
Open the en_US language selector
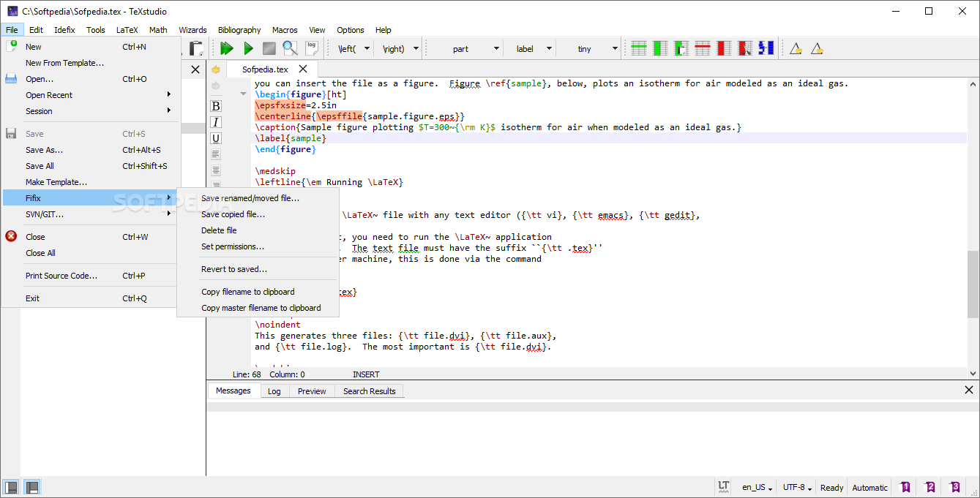pyautogui.click(x=758, y=487)
